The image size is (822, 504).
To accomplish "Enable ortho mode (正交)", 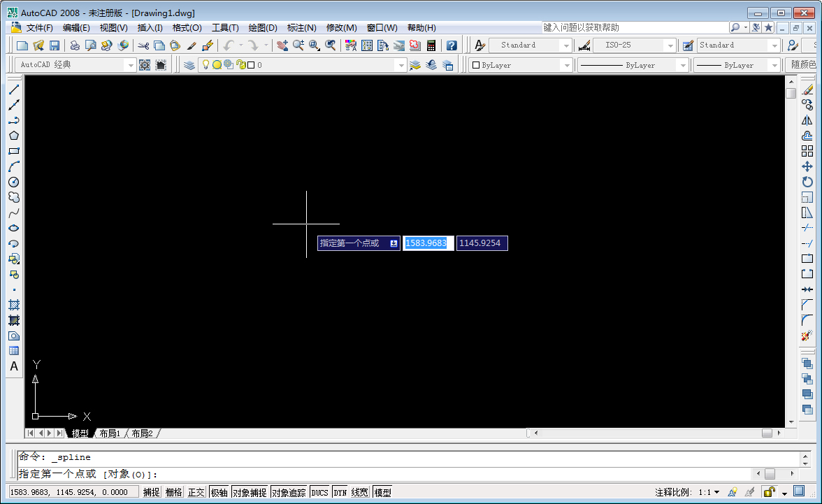I will 196,491.
